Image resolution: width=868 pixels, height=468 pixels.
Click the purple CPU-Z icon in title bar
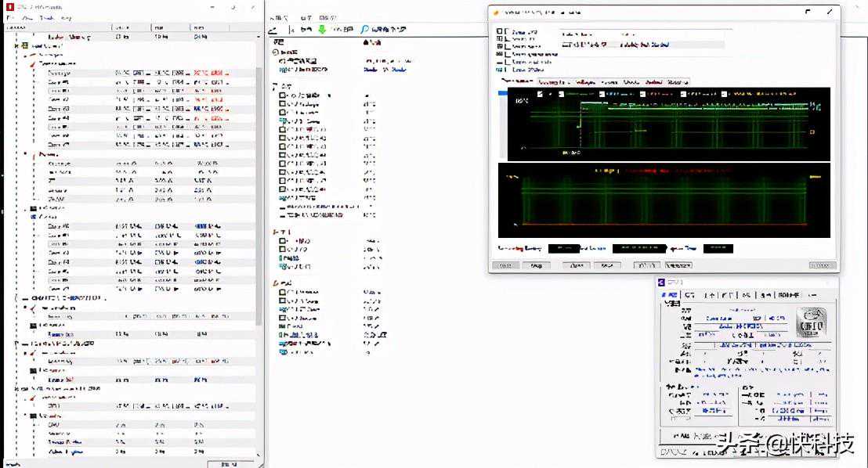click(x=662, y=283)
